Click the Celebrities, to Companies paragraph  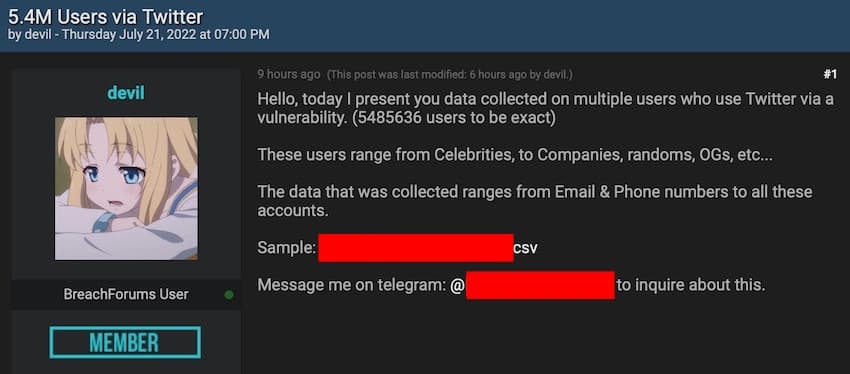click(515, 155)
